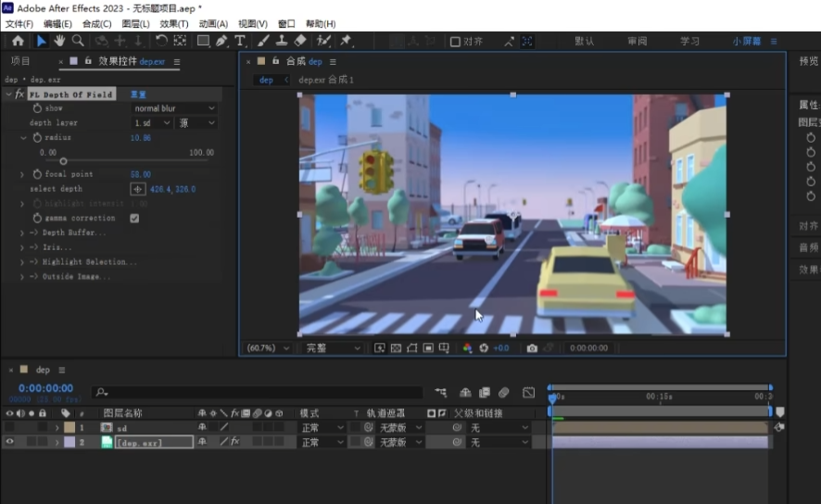
Task: Click the radius slider handle
Action: pyautogui.click(x=63, y=161)
